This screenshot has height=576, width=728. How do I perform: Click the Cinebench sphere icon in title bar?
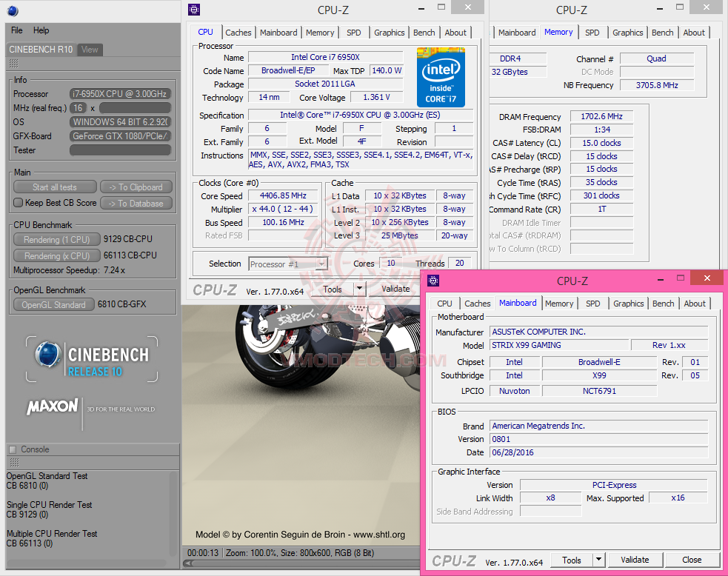pos(13,11)
